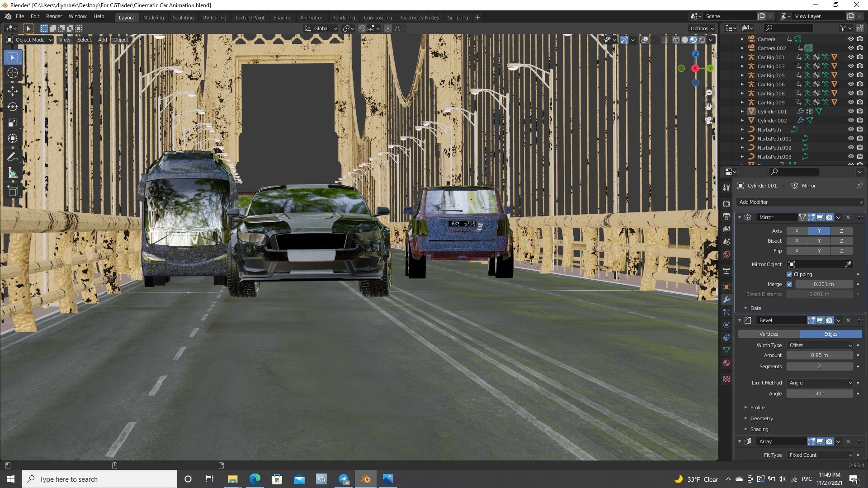Viewport: 868px width, 488px height.
Task: Switch to rendered viewport shading
Action: point(702,40)
